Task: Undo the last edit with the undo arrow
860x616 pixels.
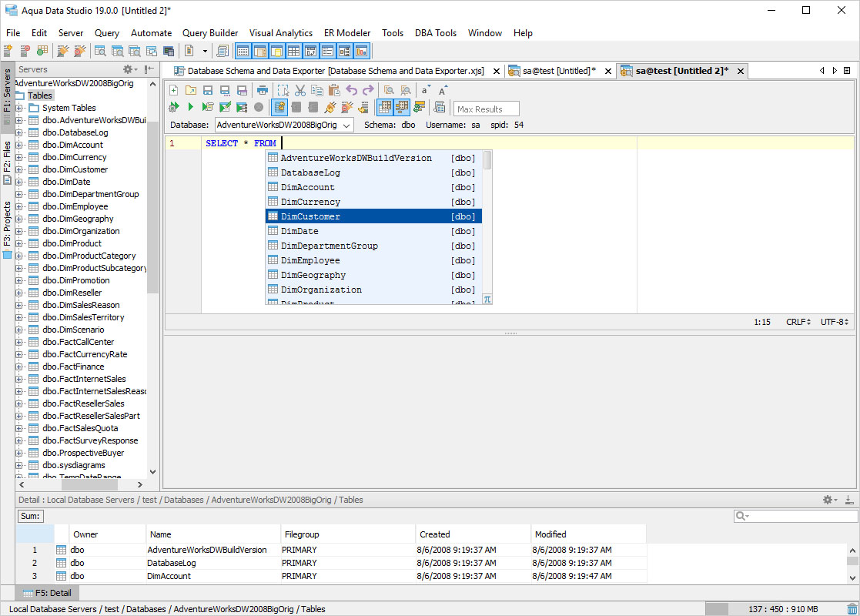Action: 353,90
